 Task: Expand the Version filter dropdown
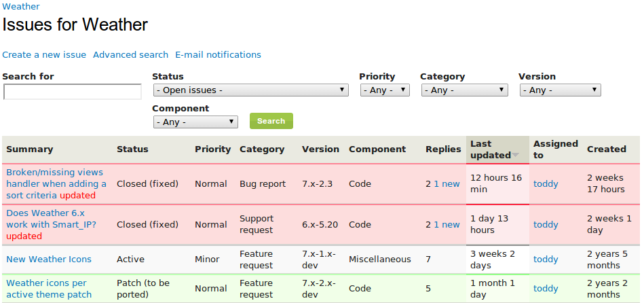point(561,90)
